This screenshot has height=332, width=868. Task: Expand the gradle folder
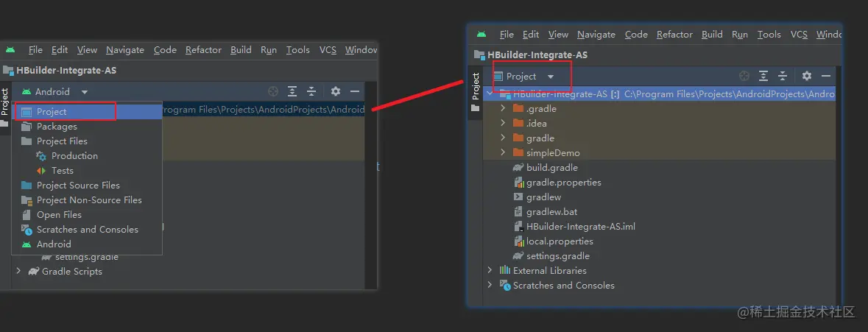[x=503, y=138]
